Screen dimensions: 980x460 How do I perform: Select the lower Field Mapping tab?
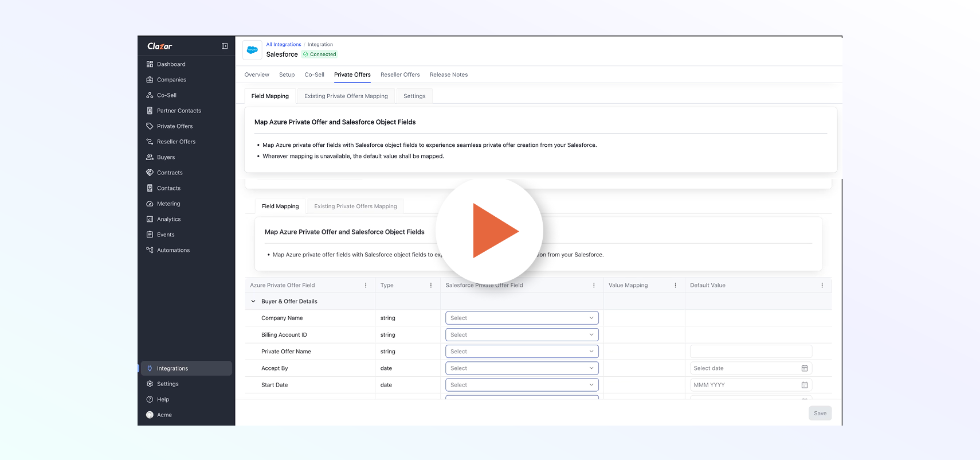[x=280, y=206]
